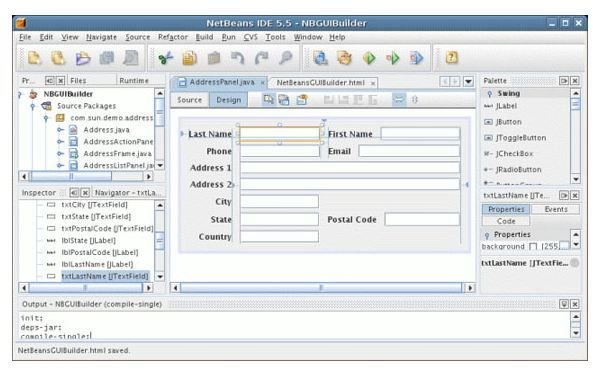Click the Open Project folder icon
Screen dimensions: 593x369
(83, 58)
